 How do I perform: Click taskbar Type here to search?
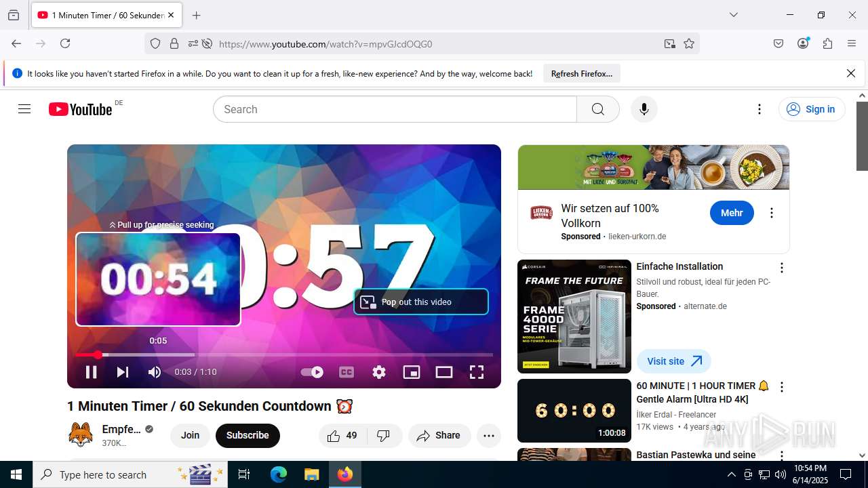point(130,474)
